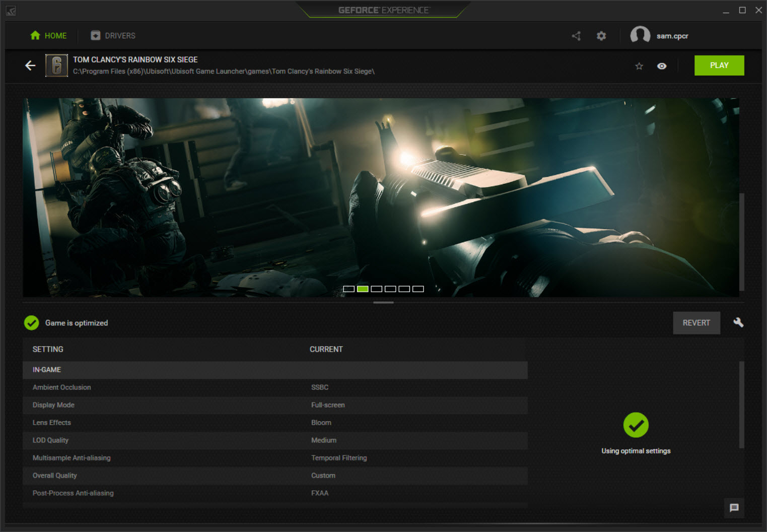Mark game as favorite with star icon
The width and height of the screenshot is (767, 532).
coord(639,66)
